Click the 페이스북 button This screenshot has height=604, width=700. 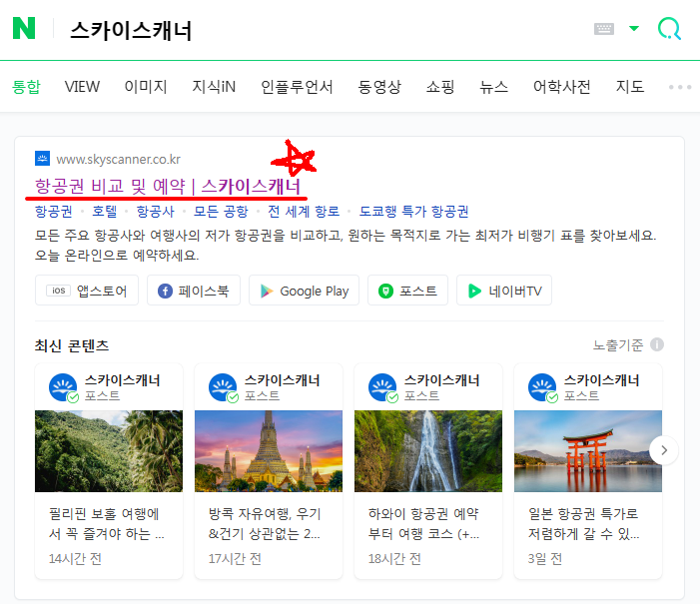pos(194,291)
